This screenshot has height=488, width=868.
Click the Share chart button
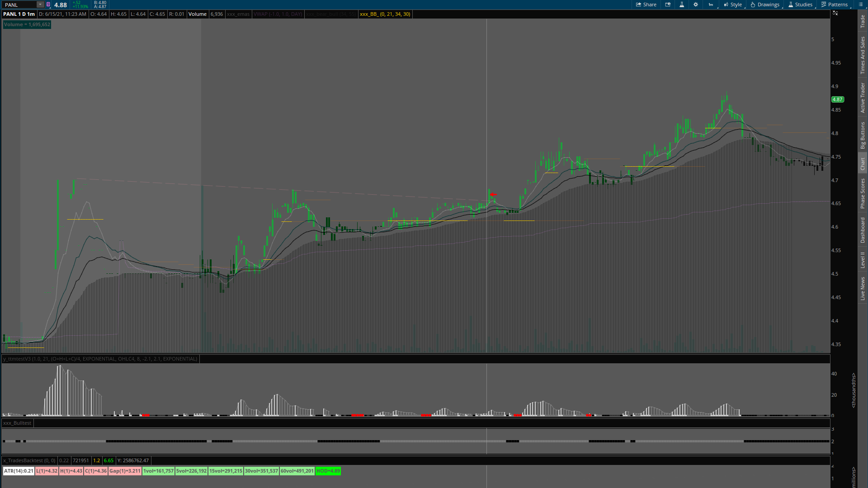click(646, 5)
